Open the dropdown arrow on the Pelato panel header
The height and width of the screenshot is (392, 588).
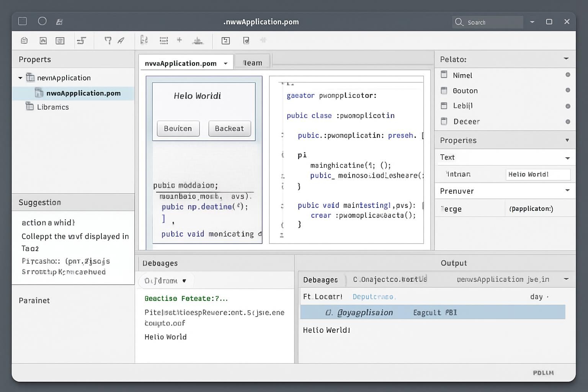pyautogui.click(x=566, y=59)
